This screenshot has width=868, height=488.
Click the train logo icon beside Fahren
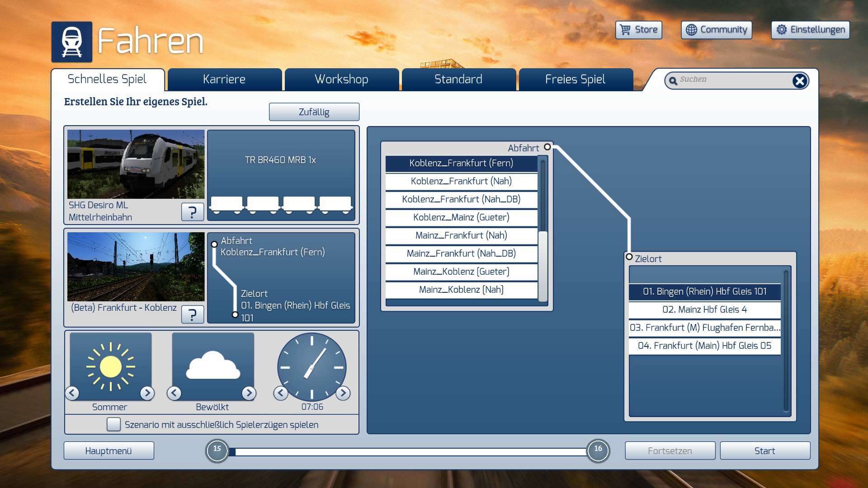point(71,42)
